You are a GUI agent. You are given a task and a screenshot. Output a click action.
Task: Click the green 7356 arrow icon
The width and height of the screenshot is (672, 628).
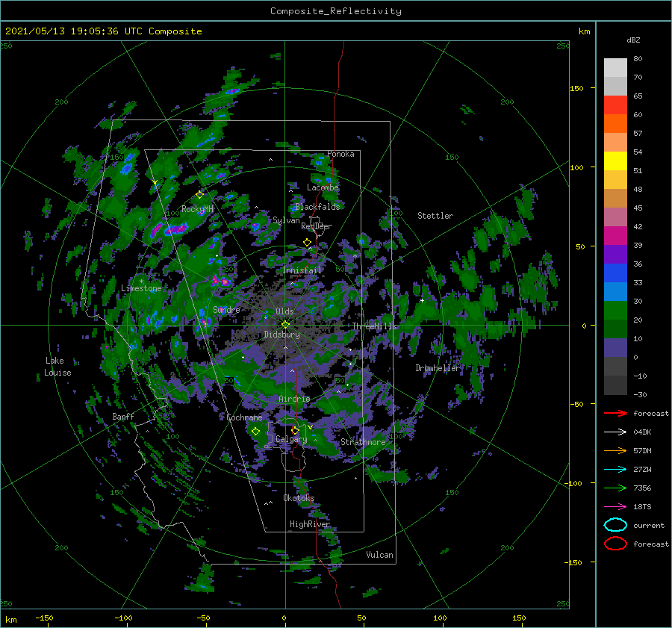(x=615, y=488)
